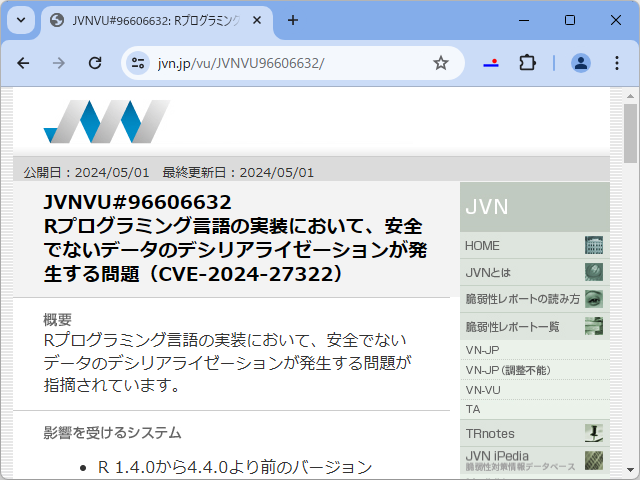Image resolution: width=640 pixels, height=480 pixels.
Task: Click the JVNとは globe thumbnail icon
Action: (x=593, y=272)
